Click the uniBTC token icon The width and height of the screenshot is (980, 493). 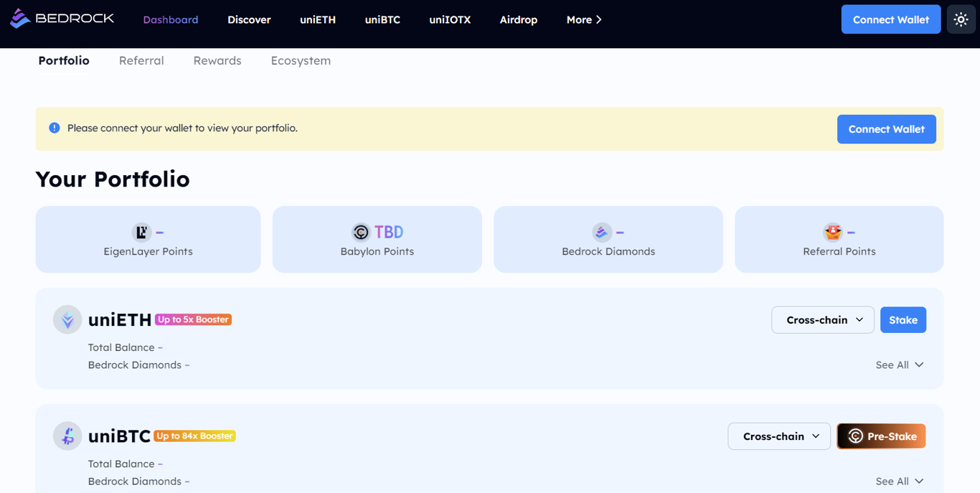coord(67,436)
